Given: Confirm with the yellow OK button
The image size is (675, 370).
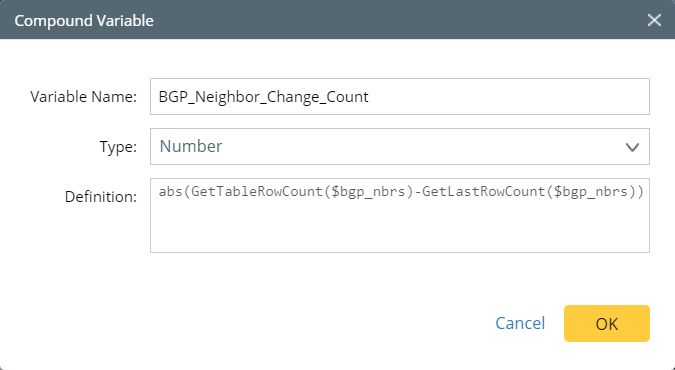Looking at the screenshot, I should [607, 323].
